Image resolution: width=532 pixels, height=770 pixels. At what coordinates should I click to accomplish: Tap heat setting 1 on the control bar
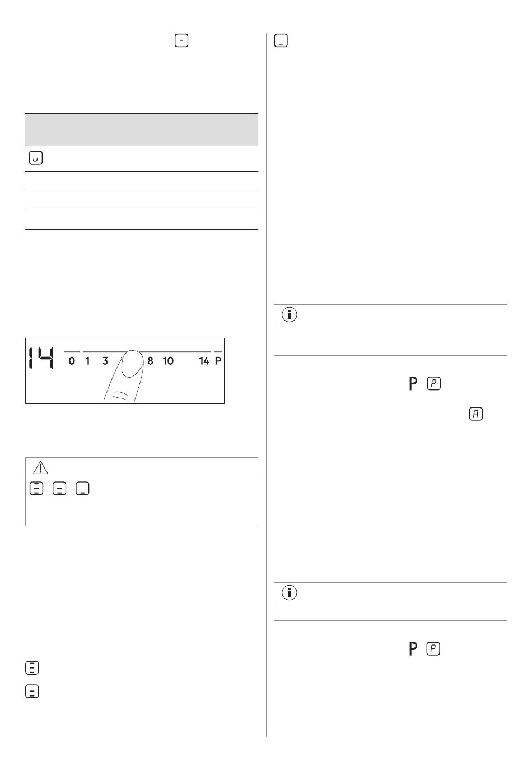(87, 361)
